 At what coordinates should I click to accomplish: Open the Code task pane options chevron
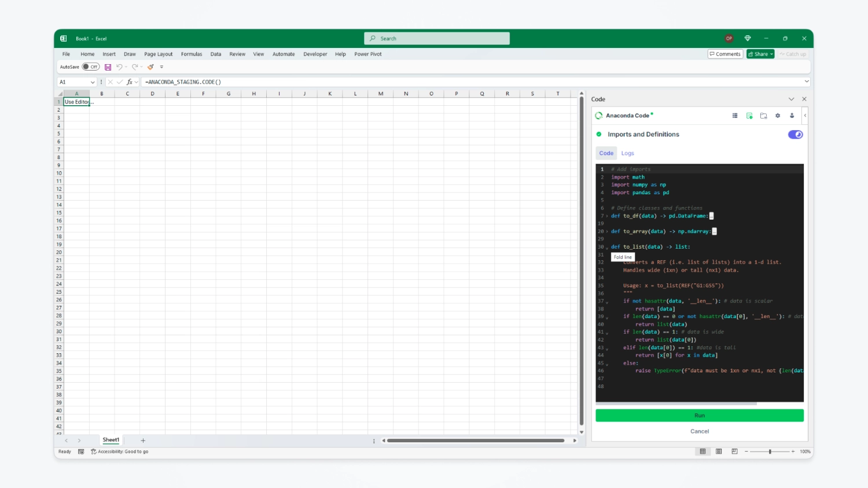click(x=791, y=99)
